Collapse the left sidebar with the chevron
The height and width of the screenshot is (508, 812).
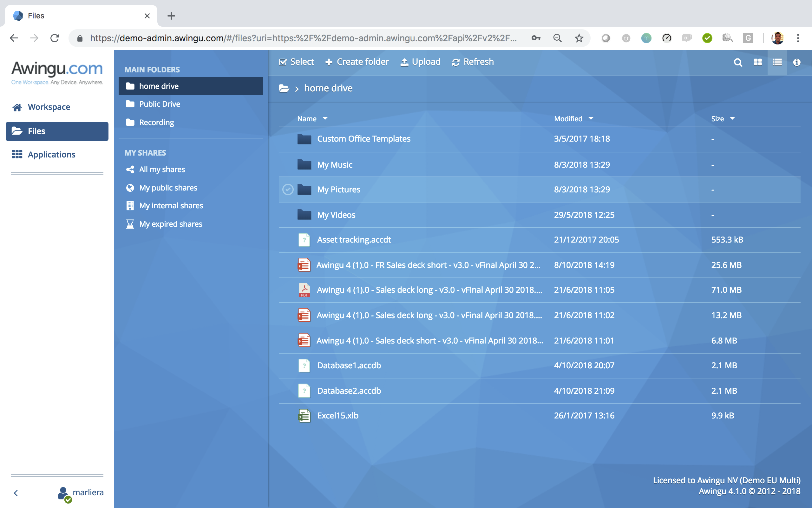click(16, 493)
